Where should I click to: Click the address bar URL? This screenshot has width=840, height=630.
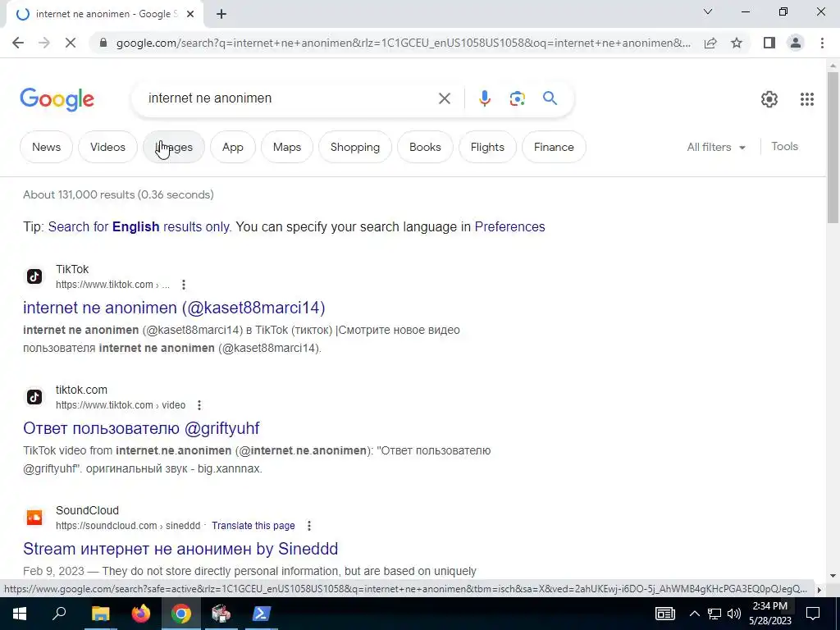[404, 43]
